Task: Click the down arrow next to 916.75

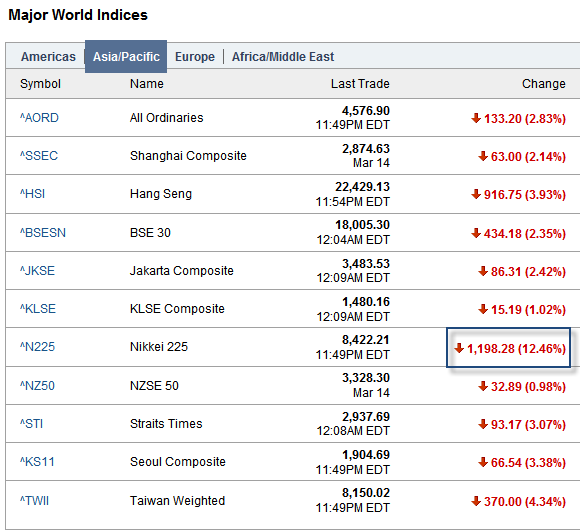Action: 476,194
